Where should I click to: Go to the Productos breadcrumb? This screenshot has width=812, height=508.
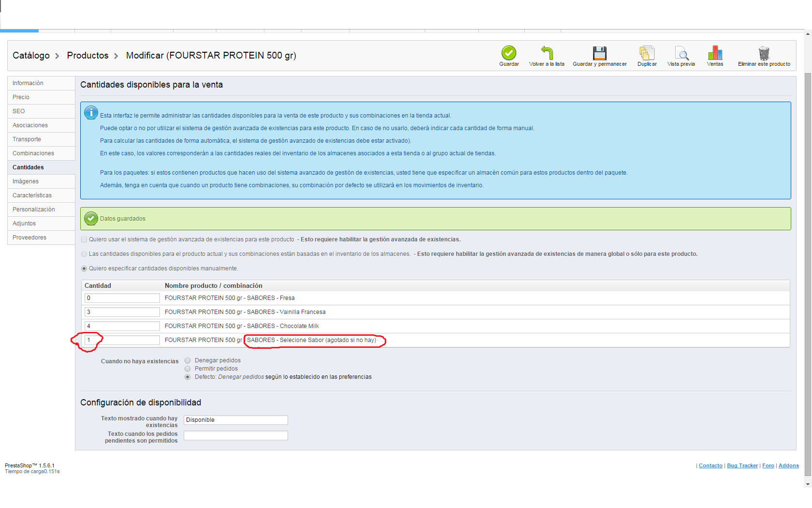click(87, 56)
